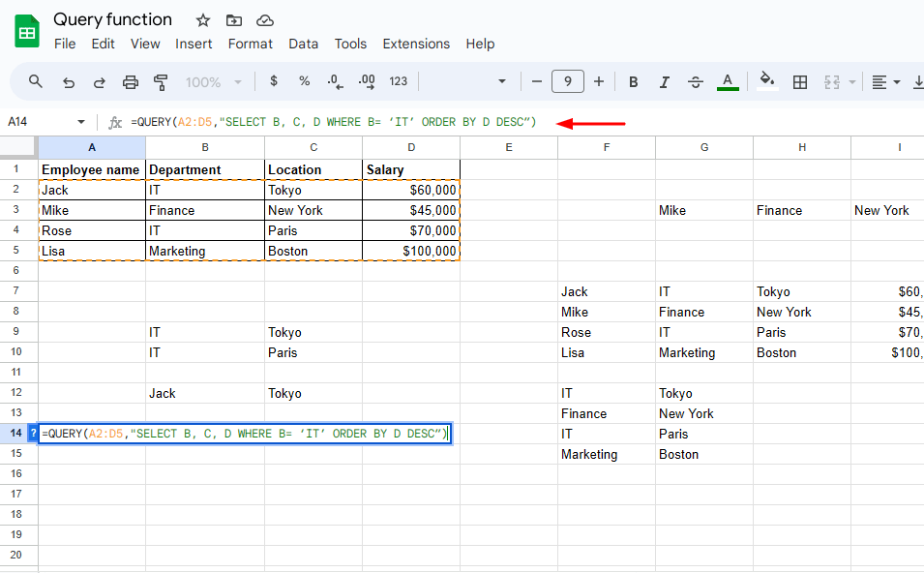Open the text color picker
This screenshot has width=924, height=573.
pyautogui.click(x=727, y=81)
